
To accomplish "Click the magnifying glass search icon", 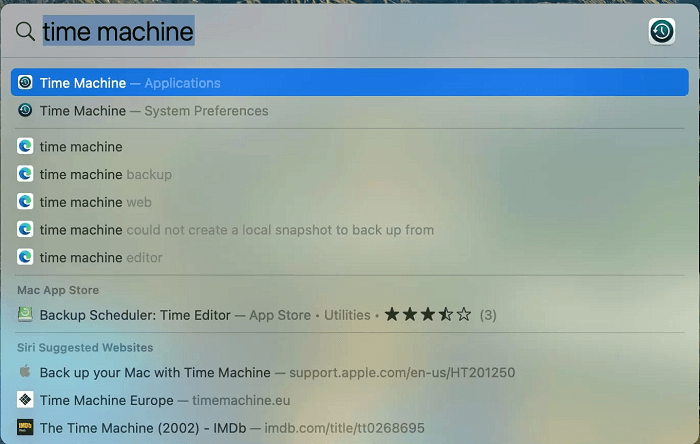I will point(25,31).
